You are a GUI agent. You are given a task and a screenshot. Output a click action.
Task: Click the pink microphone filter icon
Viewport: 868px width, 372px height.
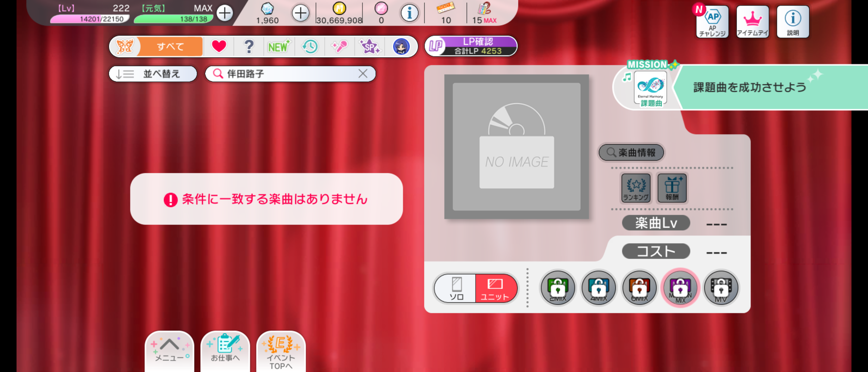[340, 46]
